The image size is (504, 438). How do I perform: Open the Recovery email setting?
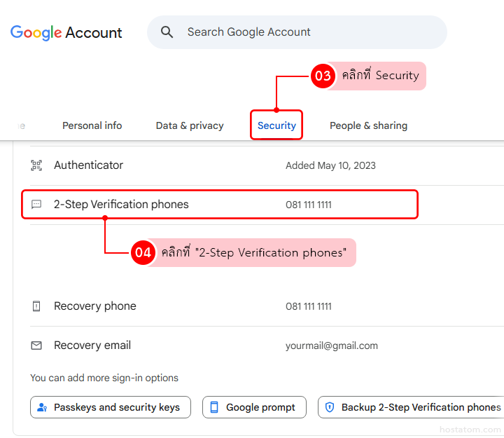[x=210, y=345]
